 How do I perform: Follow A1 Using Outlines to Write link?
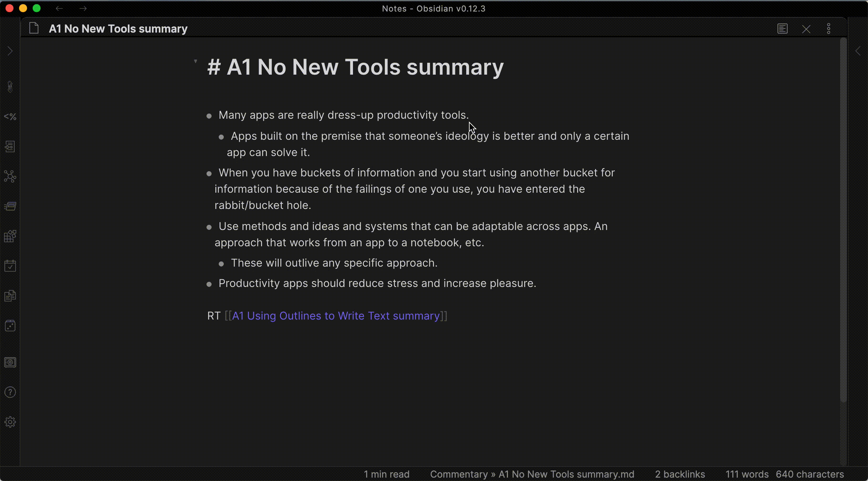coord(336,316)
